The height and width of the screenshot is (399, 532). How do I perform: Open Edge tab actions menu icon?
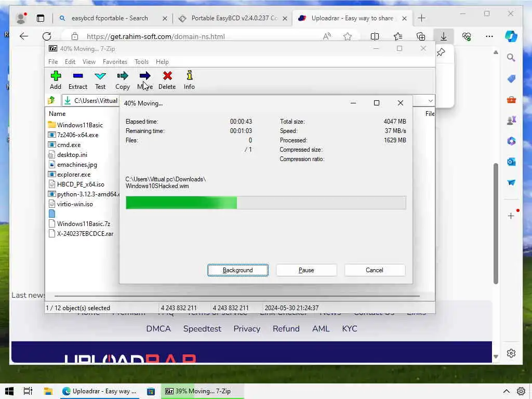coord(41,18)
